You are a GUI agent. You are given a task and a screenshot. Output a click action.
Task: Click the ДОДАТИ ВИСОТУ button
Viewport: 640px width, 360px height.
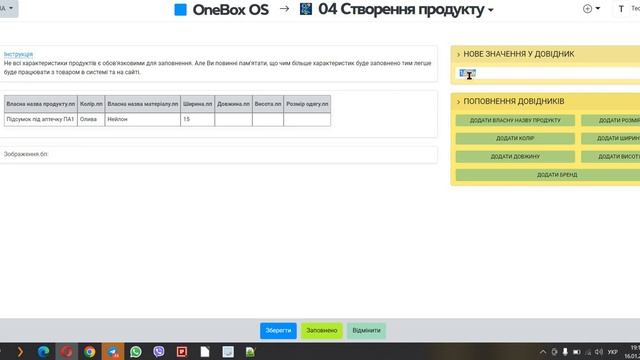(x=611, y=156)
